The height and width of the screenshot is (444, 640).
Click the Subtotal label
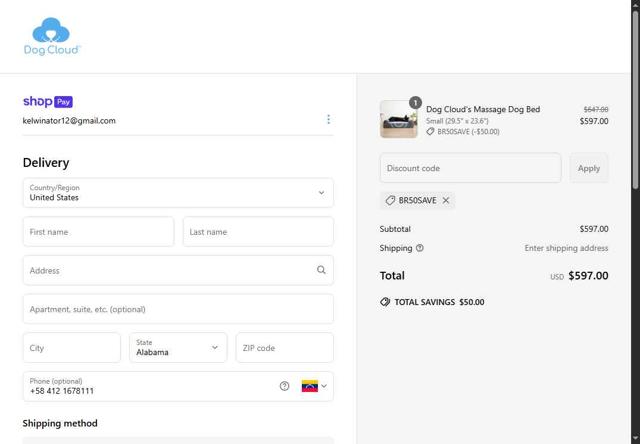[x=395, y=229]
